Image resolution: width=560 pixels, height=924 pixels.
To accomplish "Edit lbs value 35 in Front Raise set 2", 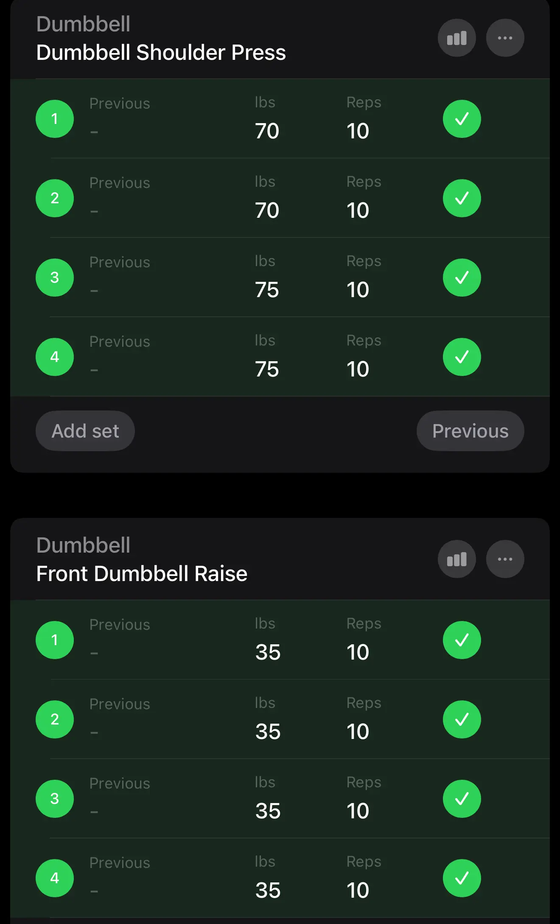I will coord(268,732).
